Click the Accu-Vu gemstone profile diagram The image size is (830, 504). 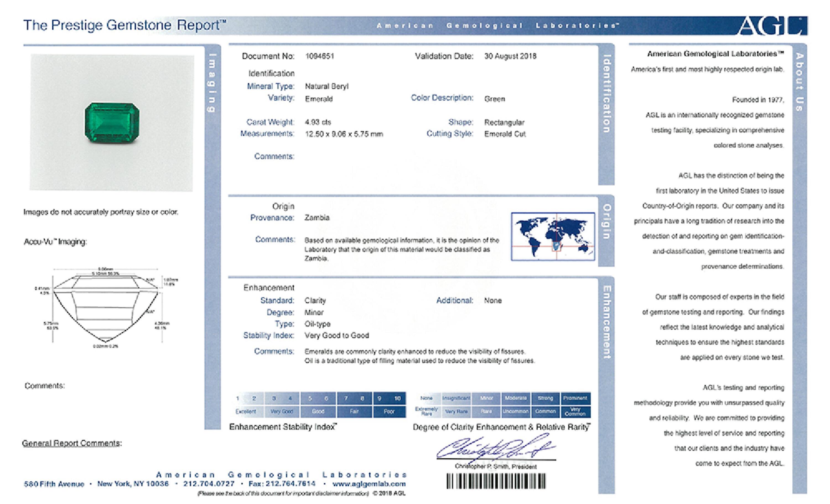click(x=106, y=306)
